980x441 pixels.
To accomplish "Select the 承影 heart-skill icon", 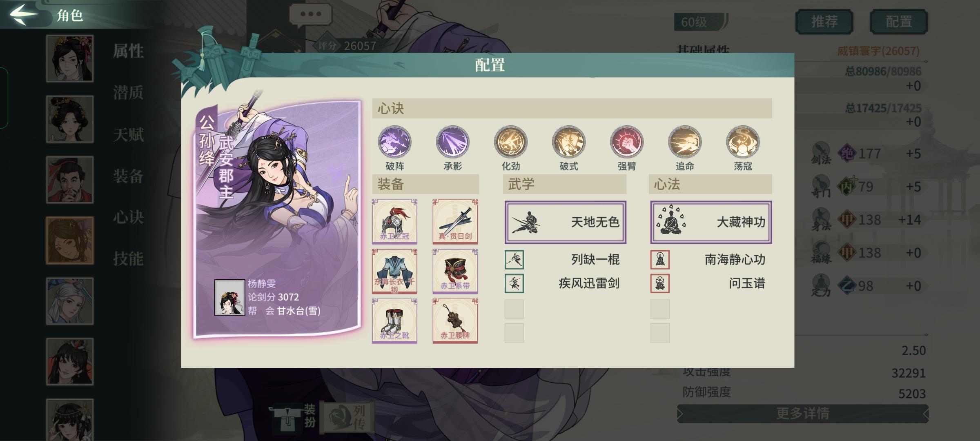I will tap(452, 142).
